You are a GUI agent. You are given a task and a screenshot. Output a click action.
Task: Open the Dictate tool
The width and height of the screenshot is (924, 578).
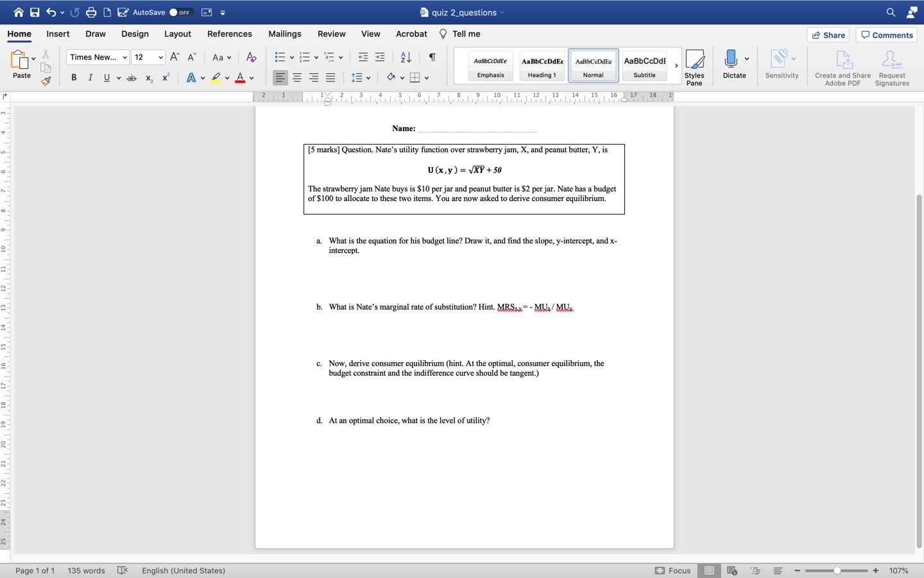coord(733,64)
